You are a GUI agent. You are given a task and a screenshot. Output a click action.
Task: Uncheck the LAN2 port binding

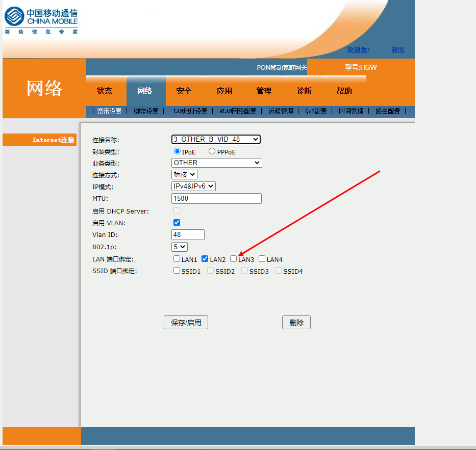(205, 259)
